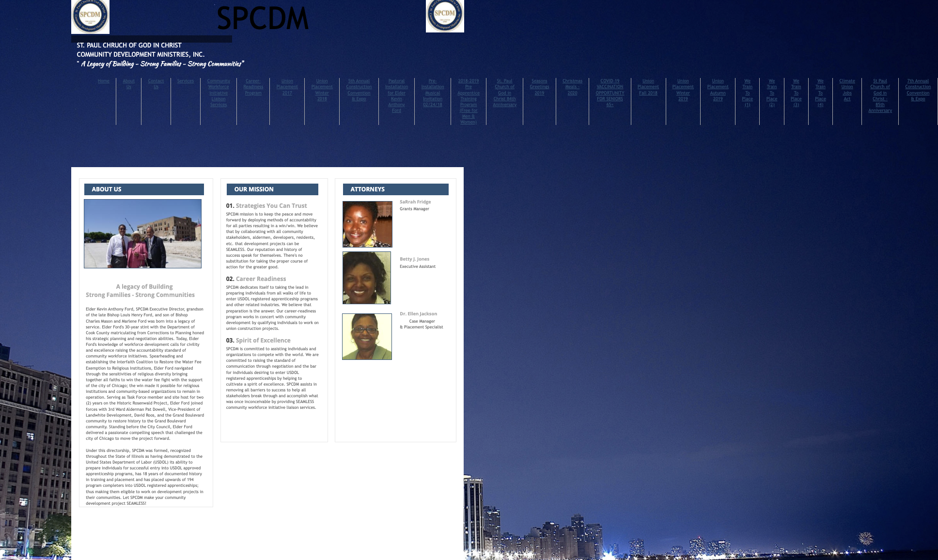This screenshot has width=938, height=560.
Task: Open Pre-Installation Musical Invitation 02/24/18
Action: (433, 93)
